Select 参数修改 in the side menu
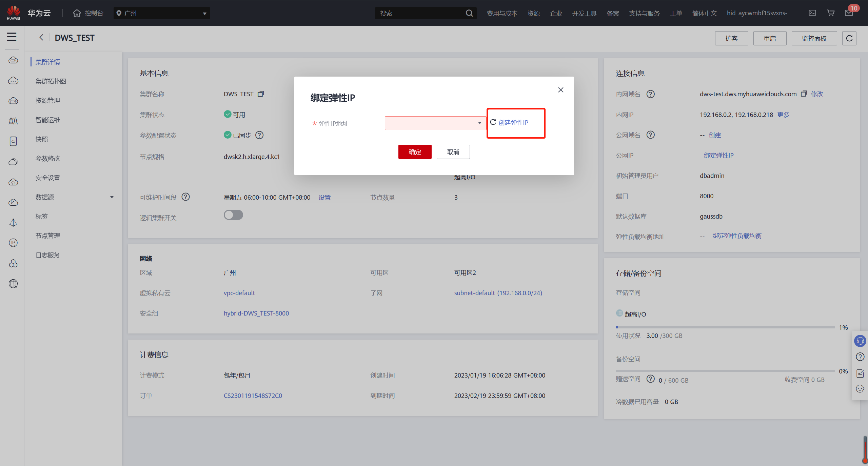This screenshot has height=466, width=868. [48, 158]
